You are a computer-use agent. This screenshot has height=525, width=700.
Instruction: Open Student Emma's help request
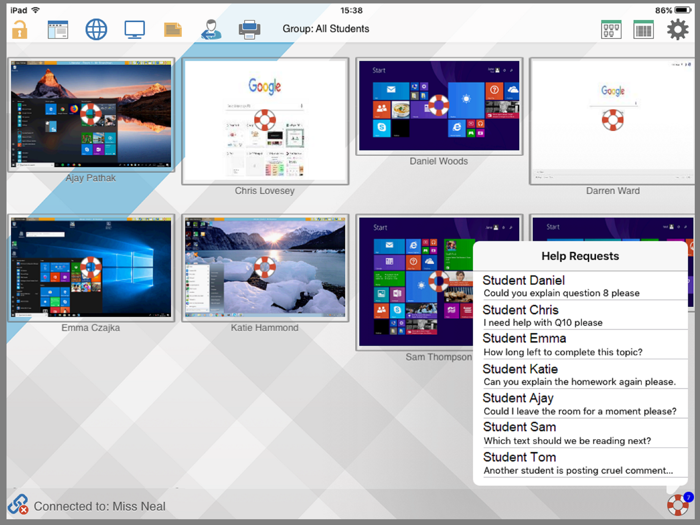point(580,344)
